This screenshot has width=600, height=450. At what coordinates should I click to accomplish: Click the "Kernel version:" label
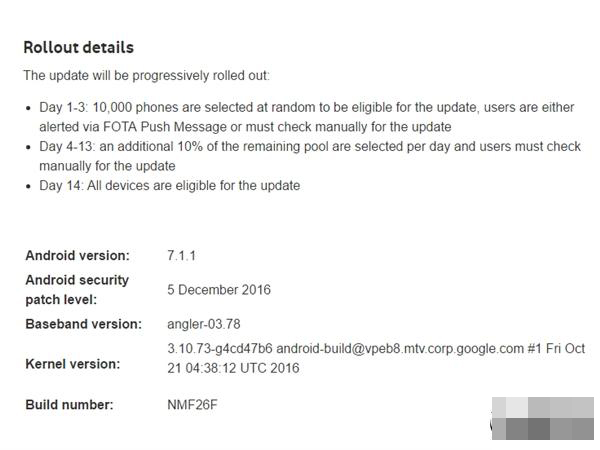click(x=73, y=364)
